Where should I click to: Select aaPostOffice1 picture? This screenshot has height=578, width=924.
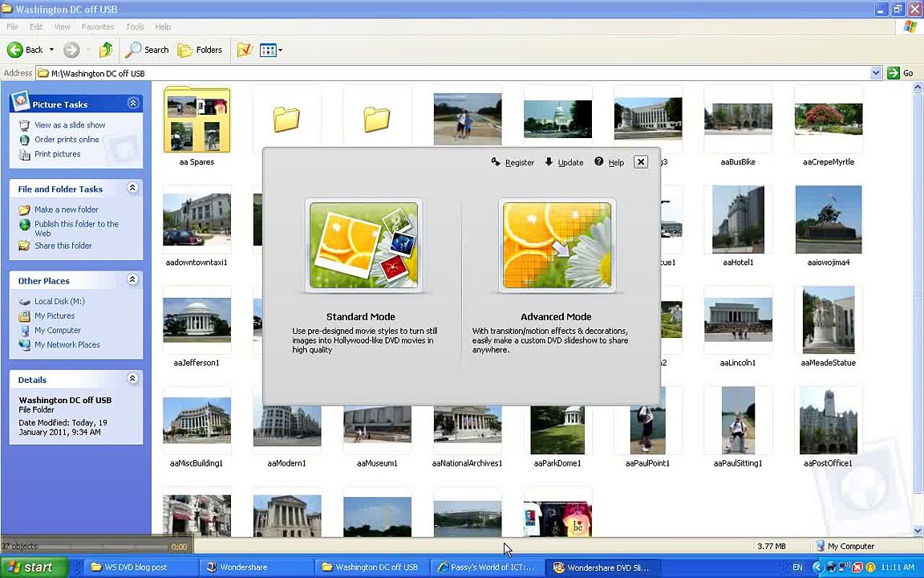click(828, 421)
